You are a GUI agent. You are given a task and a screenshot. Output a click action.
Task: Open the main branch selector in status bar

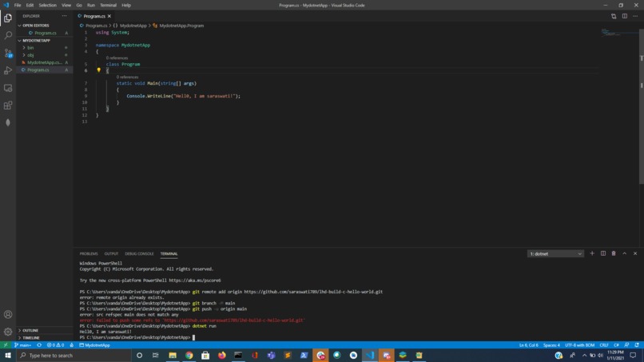[x=23, y=345]
